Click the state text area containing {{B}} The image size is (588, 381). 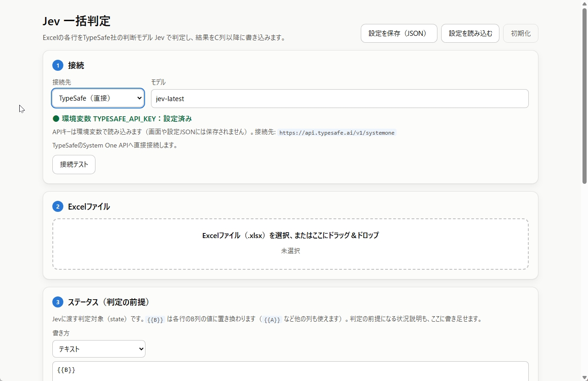291,371
